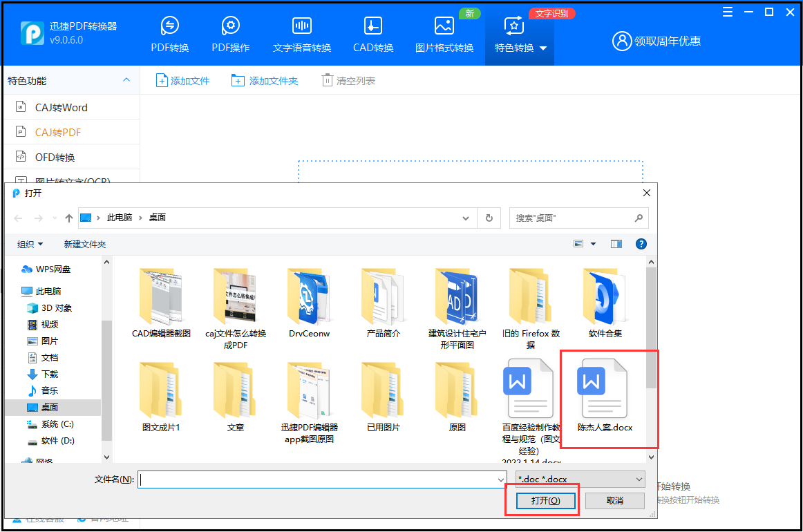803x532 pixels.
Task: Select 3D 对象 in navigation tree
Action: pyautogui.click(x=50, y=307)
